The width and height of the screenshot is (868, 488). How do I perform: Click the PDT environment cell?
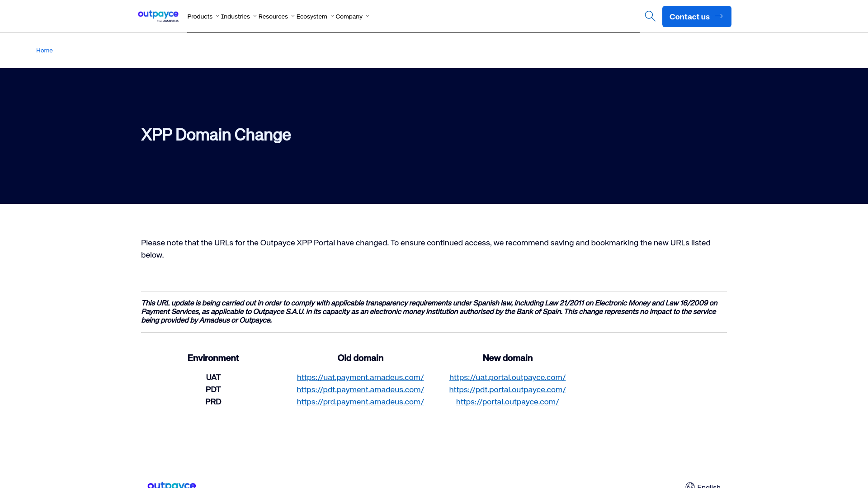click(x=213, y=389)
